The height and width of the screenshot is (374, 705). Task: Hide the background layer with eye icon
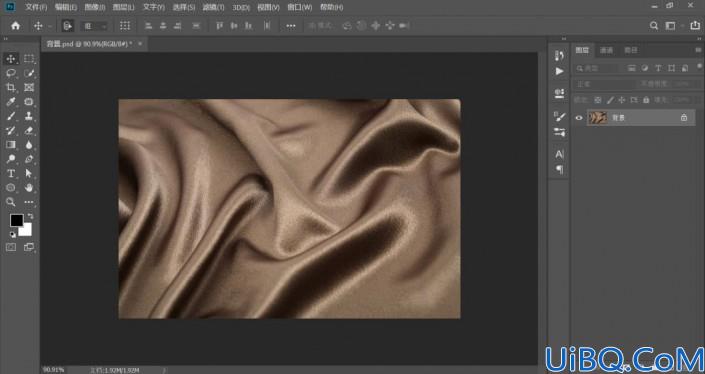pyautogui.click(x=579, y=118)
